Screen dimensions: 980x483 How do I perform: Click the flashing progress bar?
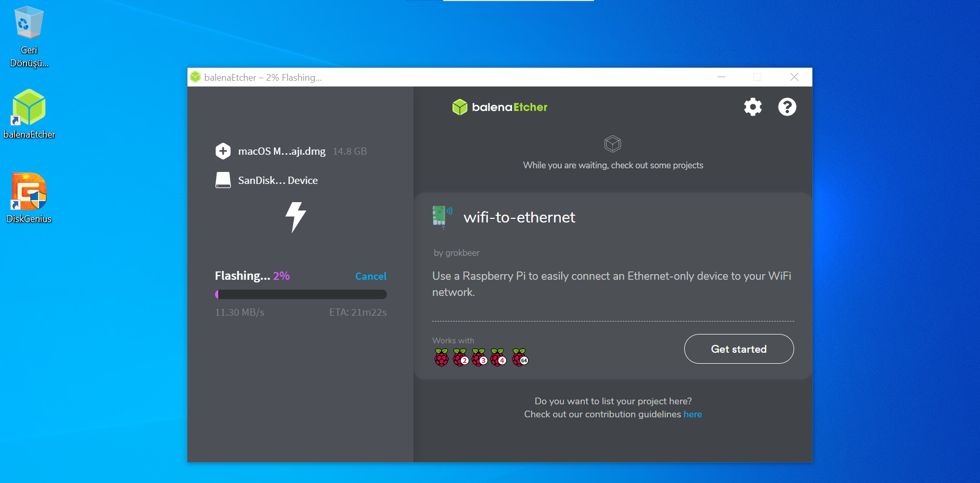click(301, 294)
